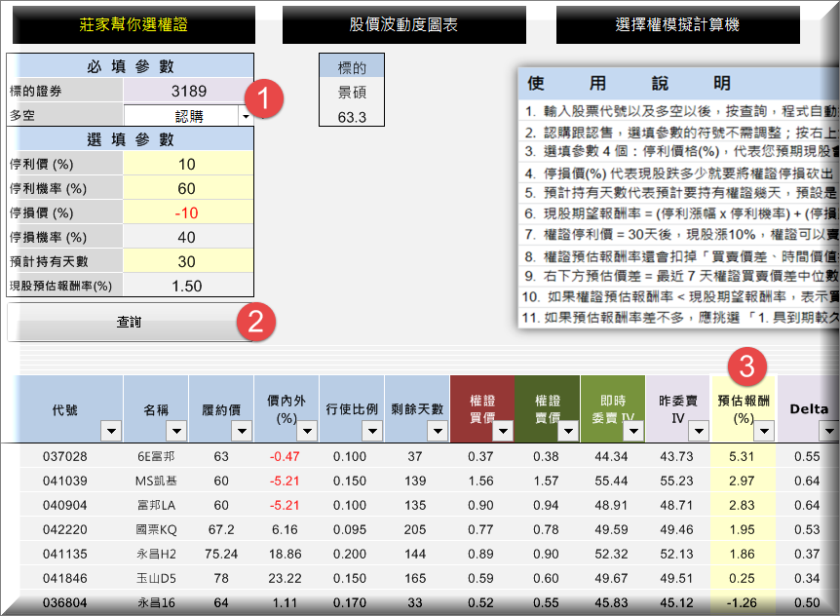Image resolution: width=840 pixels, height=616 pixels.
Task: Click warrant code 041135
Action: (65, 554)
